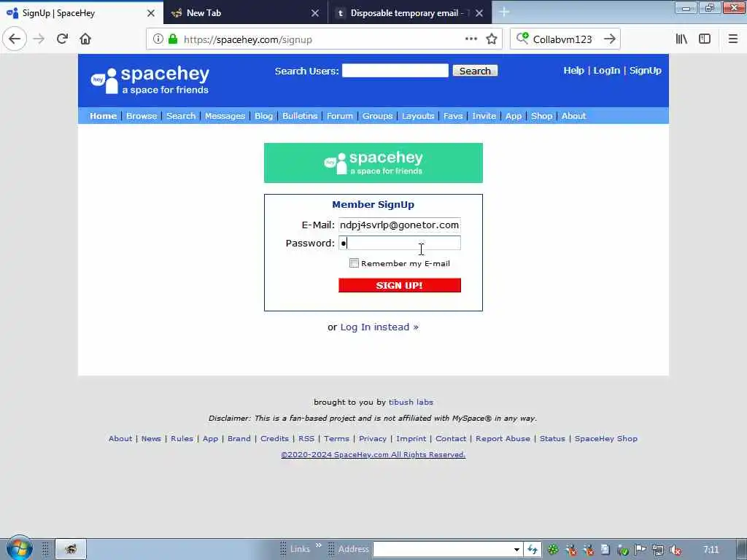Click the SignUp link in header

click(x=645, y=71)
